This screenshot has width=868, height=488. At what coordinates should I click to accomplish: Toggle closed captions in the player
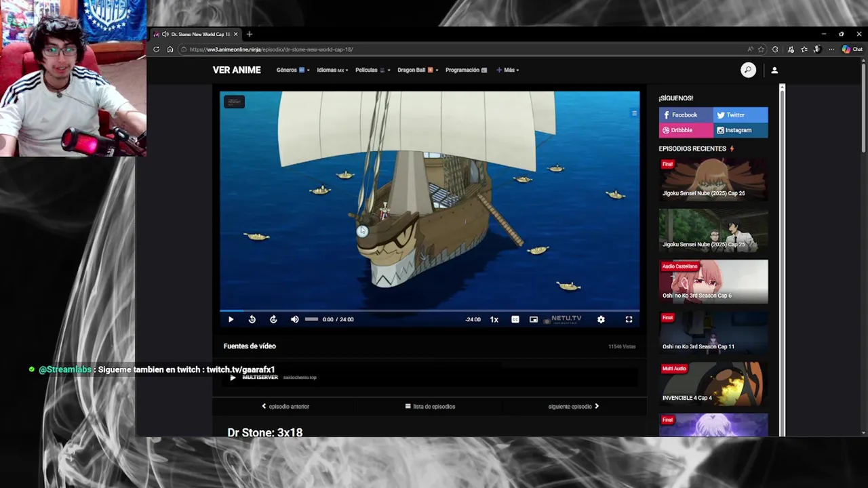pyautogui.click(x=515, y=319)
